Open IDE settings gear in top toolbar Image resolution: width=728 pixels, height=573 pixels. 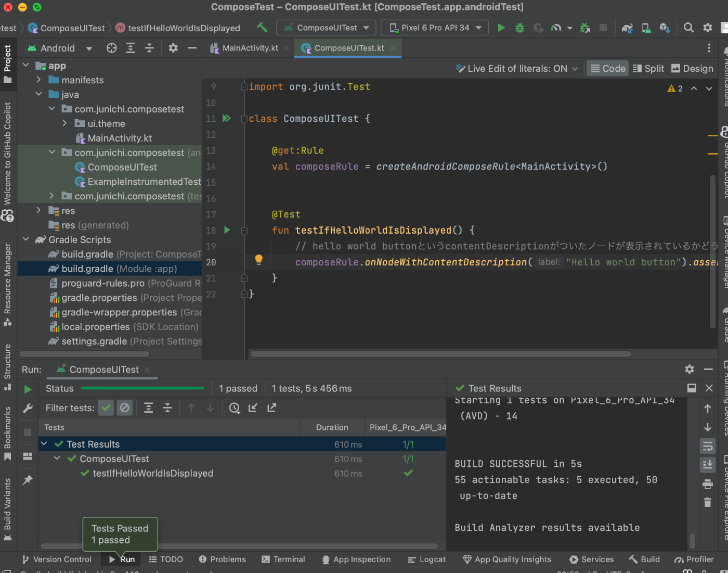(x=708, y=28)
